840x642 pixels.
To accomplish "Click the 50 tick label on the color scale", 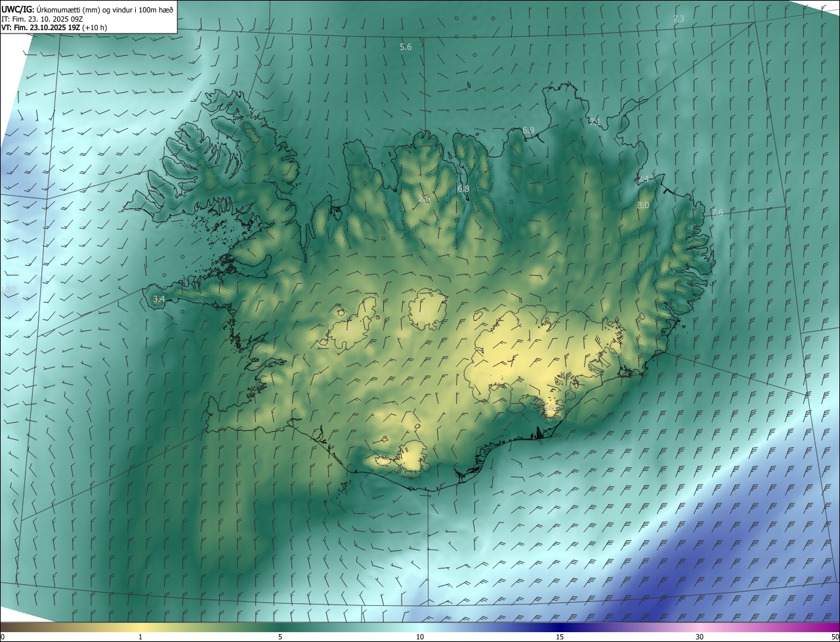I will [835, 637].
